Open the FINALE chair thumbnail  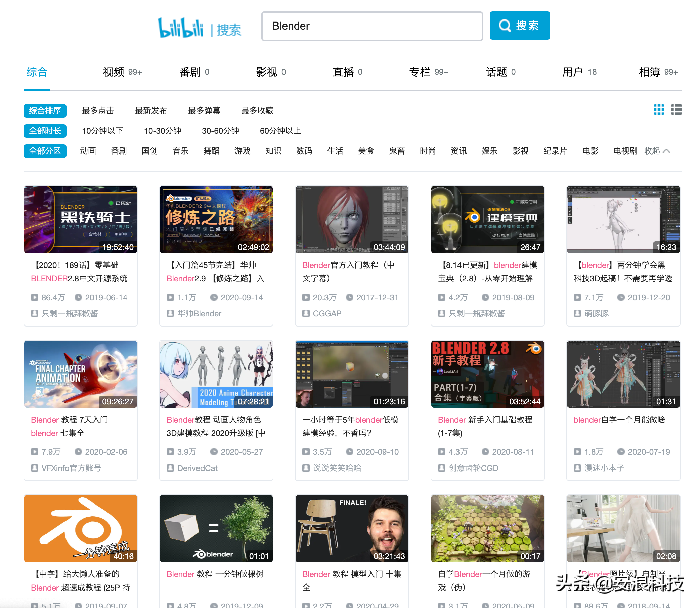coord(352,529)
